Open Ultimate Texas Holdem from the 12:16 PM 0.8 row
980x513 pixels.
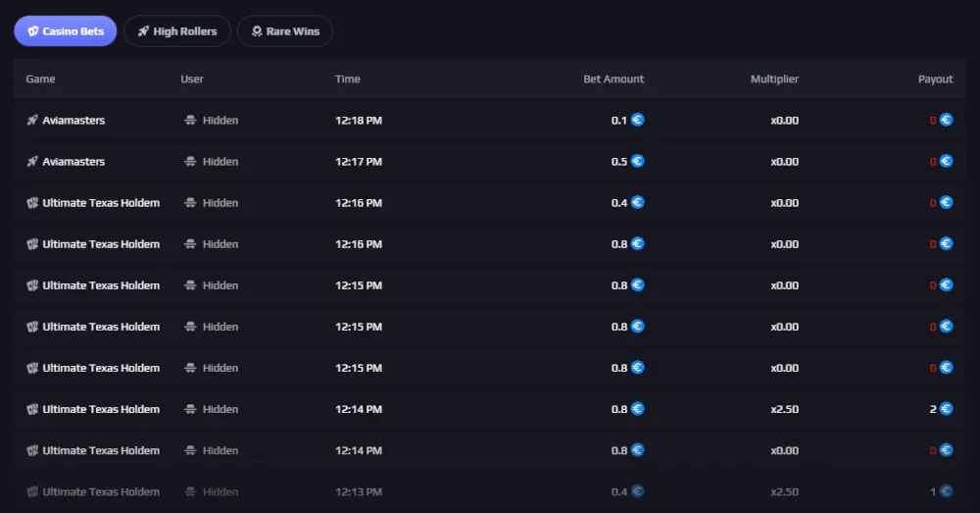[101, 244]
